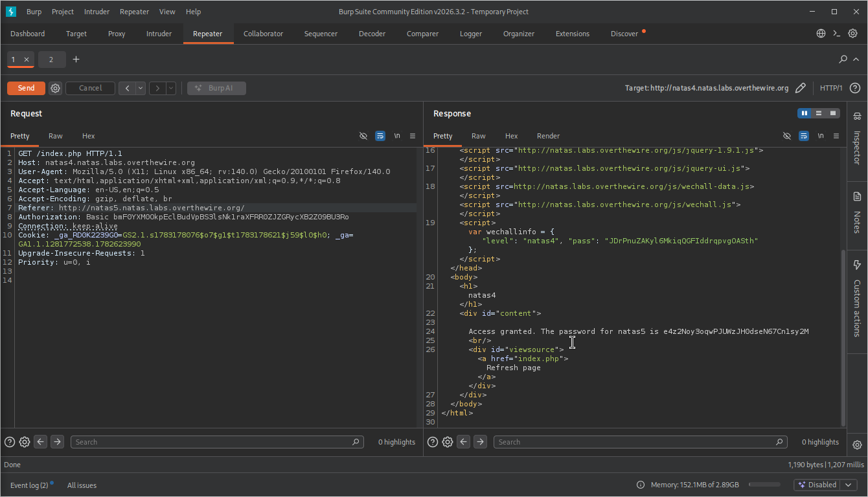Open the back history dropdown arrow
The width and height of the screenshot is (868, 497).
(x=141, y=88)
